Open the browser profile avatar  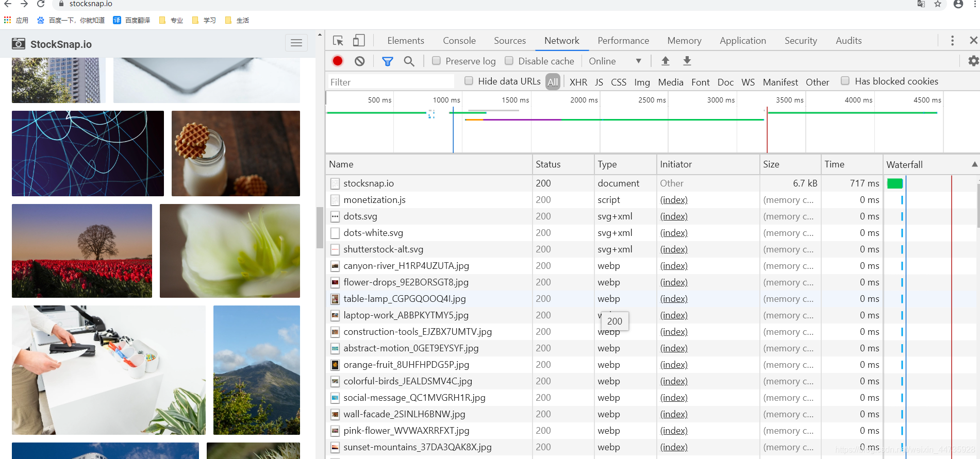958,4
